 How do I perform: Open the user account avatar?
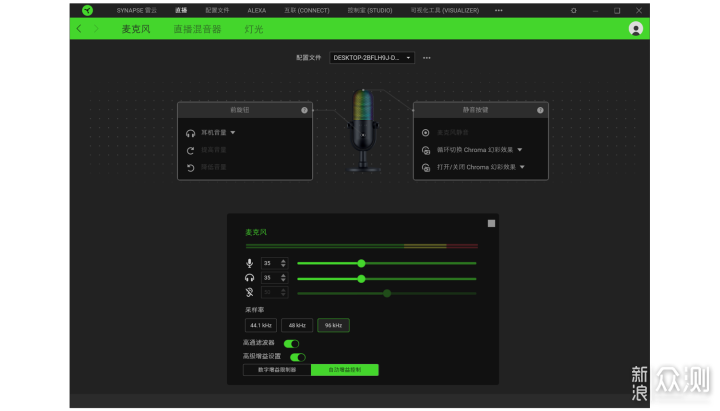pyautogui.click(x=636, y=29)
